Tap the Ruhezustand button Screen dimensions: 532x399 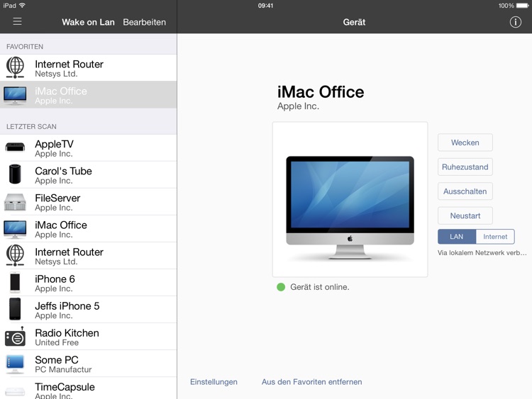coord(465,167)
